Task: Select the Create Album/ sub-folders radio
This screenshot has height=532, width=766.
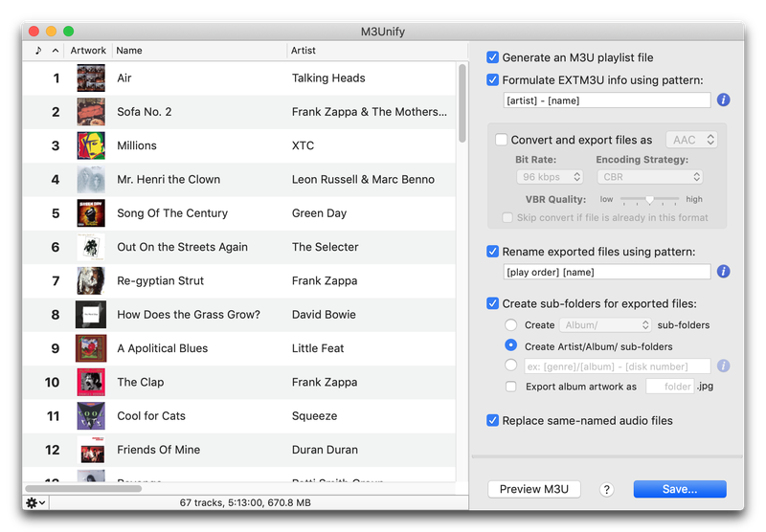Action: point(510,325)
